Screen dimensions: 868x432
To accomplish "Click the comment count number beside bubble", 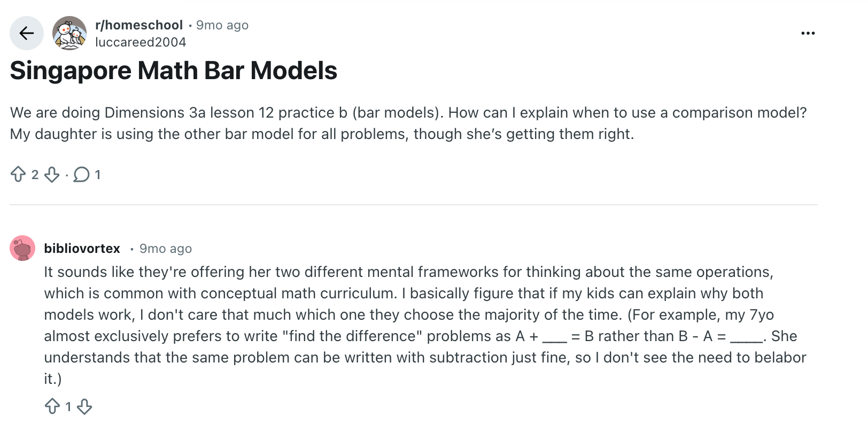I will tap(98, 175).
